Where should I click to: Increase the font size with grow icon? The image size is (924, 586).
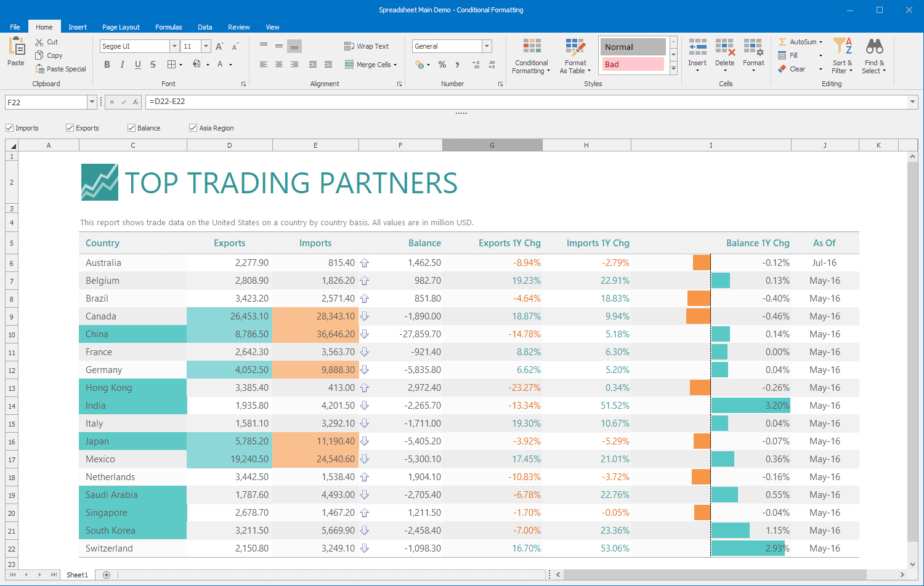tap(219, 47)
